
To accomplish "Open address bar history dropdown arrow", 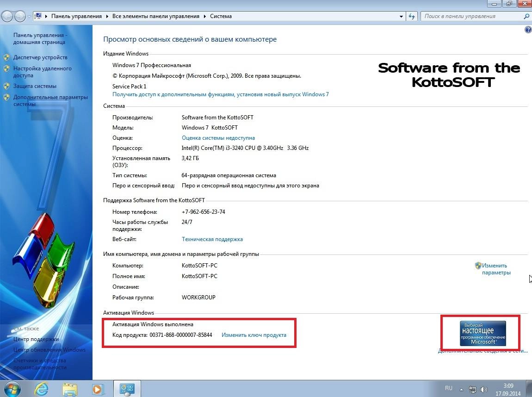I will (x=401, y=16).
